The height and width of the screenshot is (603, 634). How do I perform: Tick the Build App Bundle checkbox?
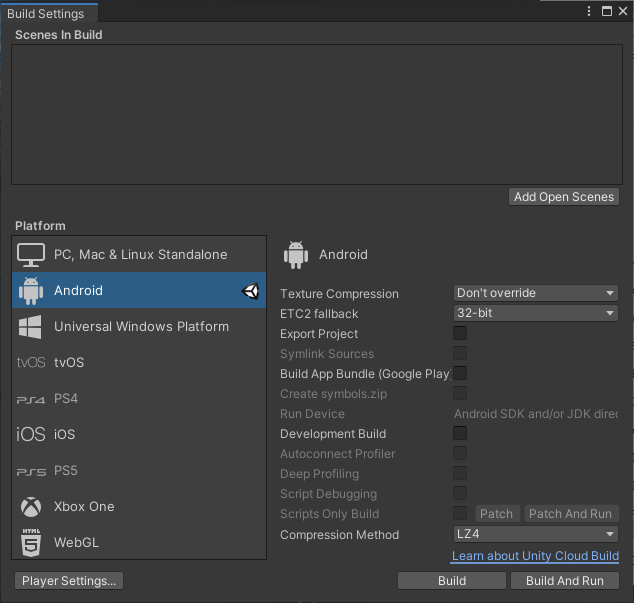click(x=460, y=373)
